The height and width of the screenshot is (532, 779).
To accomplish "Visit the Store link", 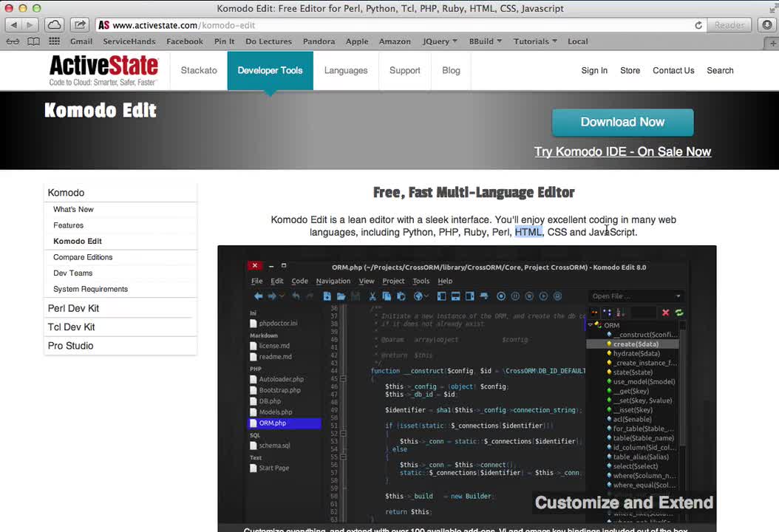I will [x=630, y=70].
